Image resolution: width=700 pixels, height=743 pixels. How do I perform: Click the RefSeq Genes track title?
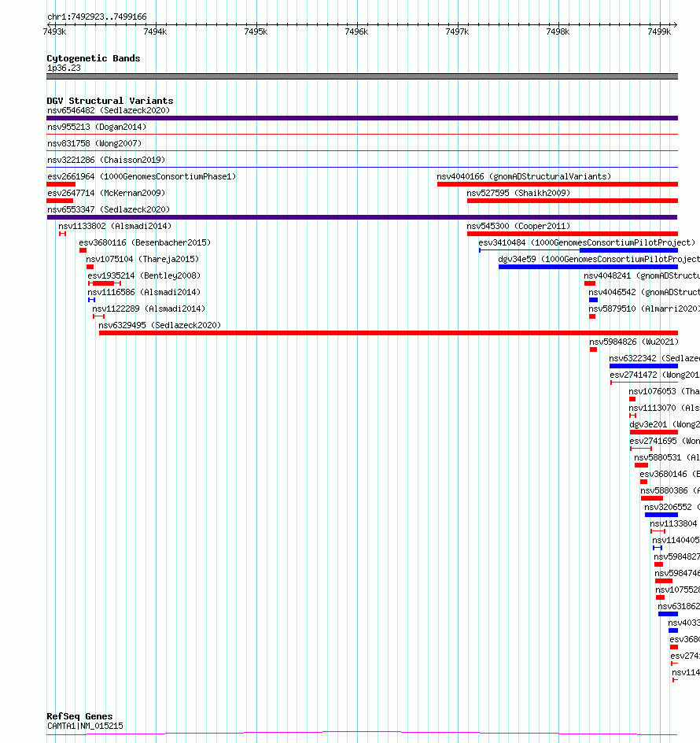(x=79, y=716)
